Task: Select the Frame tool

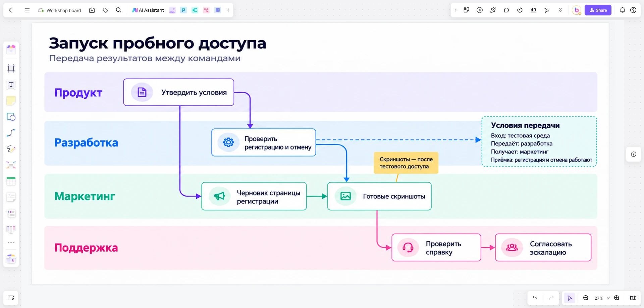Action: (11, 68)
